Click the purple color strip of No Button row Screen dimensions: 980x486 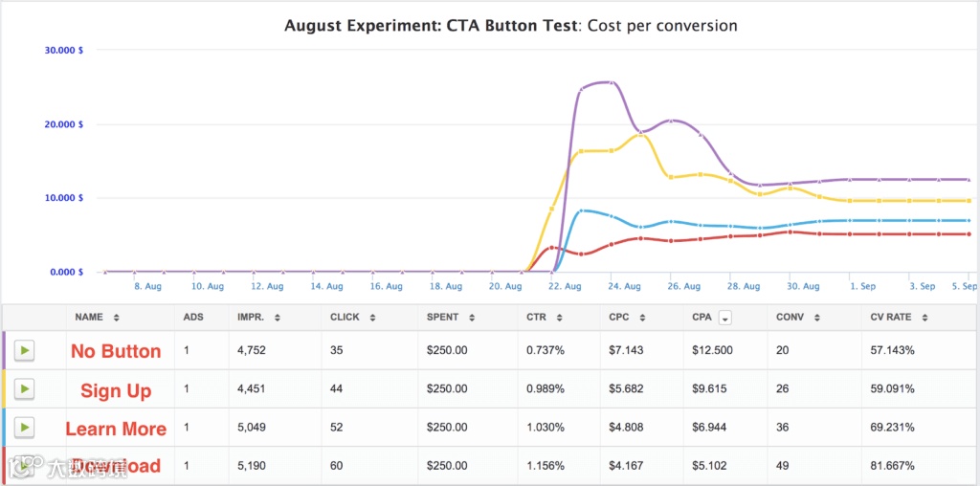click(5, 350)
